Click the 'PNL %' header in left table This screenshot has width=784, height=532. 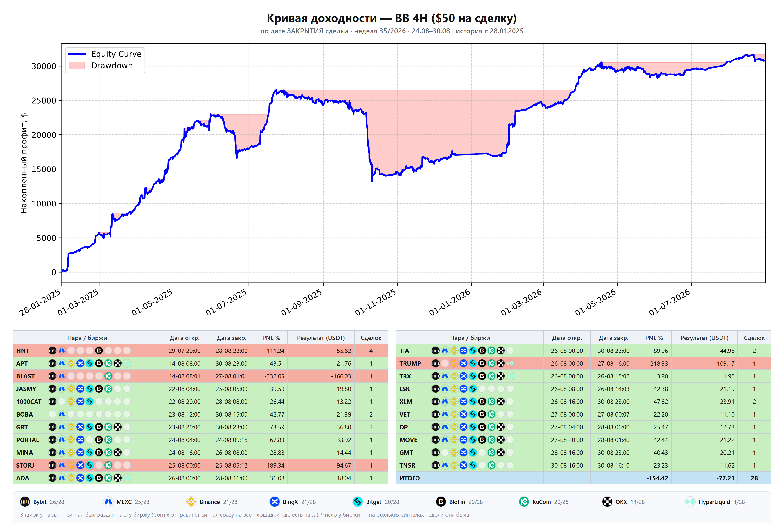tap(271, 338)
